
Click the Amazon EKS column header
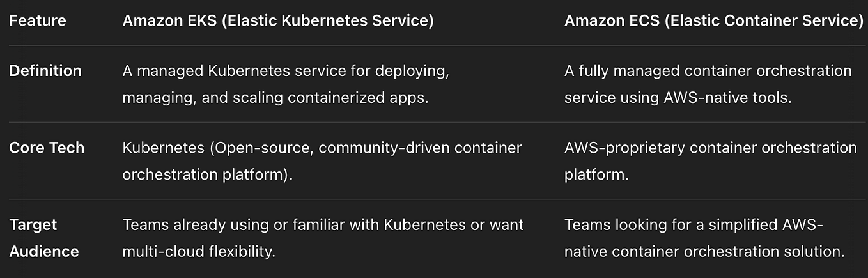click(x=278, y=20)
